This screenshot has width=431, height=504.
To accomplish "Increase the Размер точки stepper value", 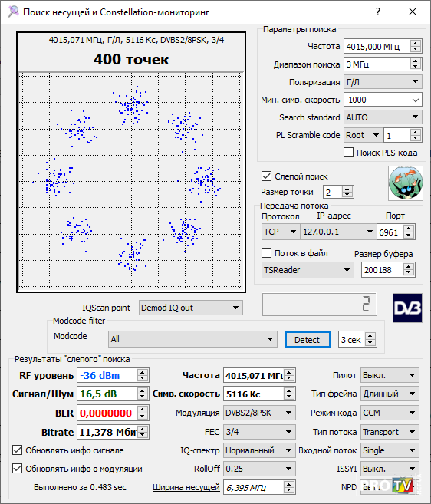I will (x=347, y=189).
